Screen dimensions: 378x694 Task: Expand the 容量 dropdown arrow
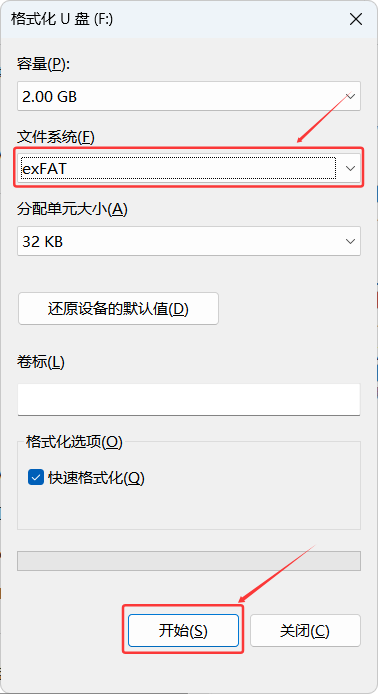350,96
